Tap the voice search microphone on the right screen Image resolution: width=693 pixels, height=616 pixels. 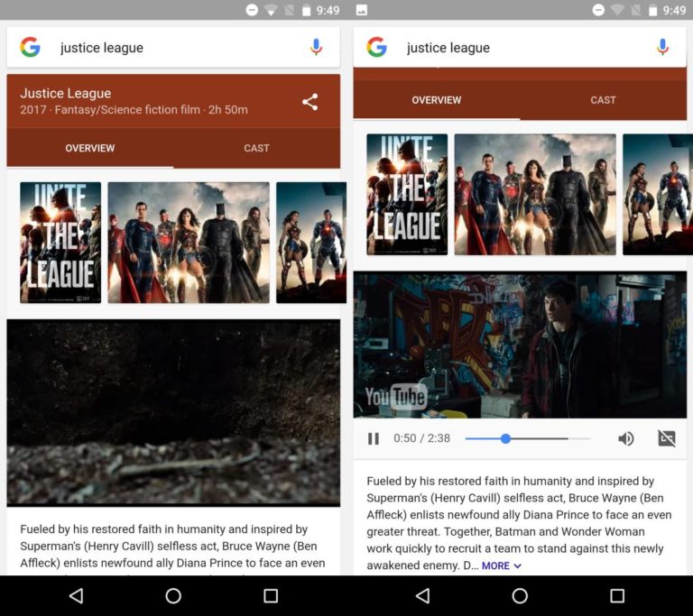pyautogui.click(x=662, y=47)
